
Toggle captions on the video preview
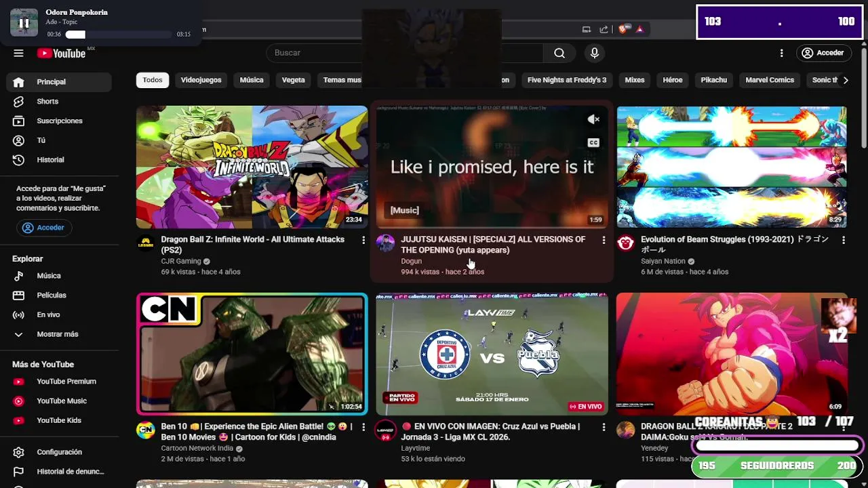coord(593,142)
